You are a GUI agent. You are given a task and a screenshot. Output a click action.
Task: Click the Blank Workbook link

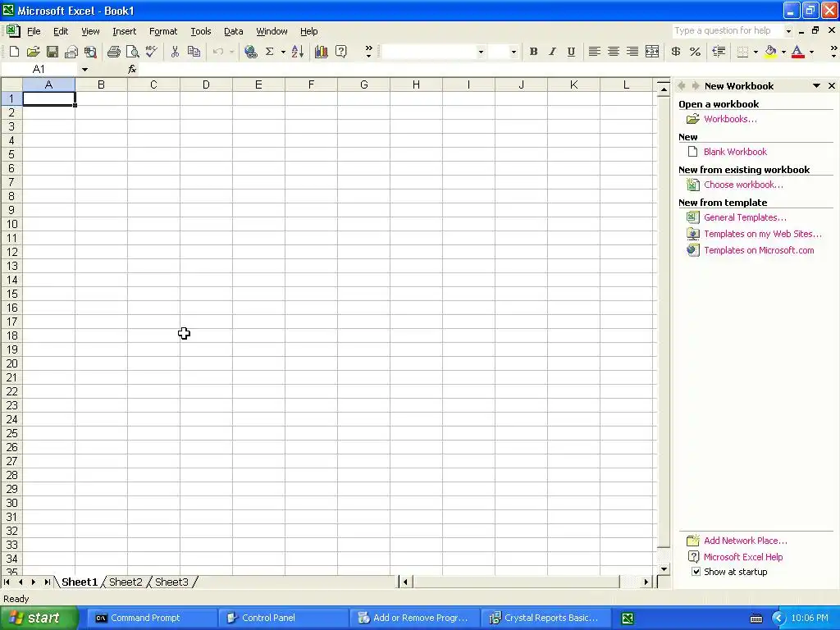tap(735, 152)
